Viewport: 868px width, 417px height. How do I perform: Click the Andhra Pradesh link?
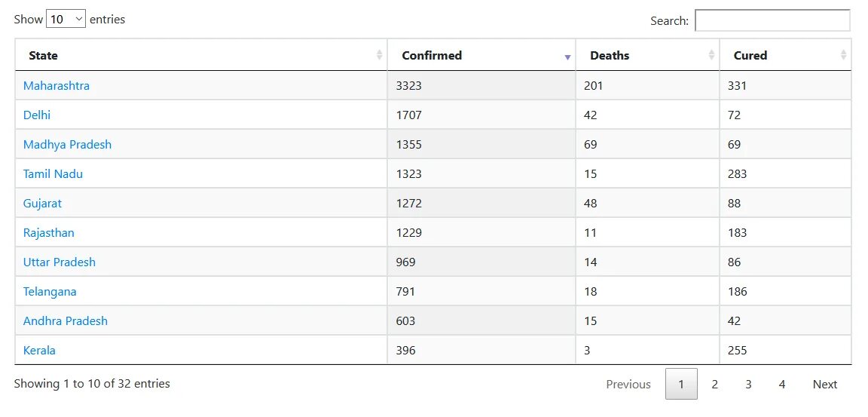[x=66, y=321]
